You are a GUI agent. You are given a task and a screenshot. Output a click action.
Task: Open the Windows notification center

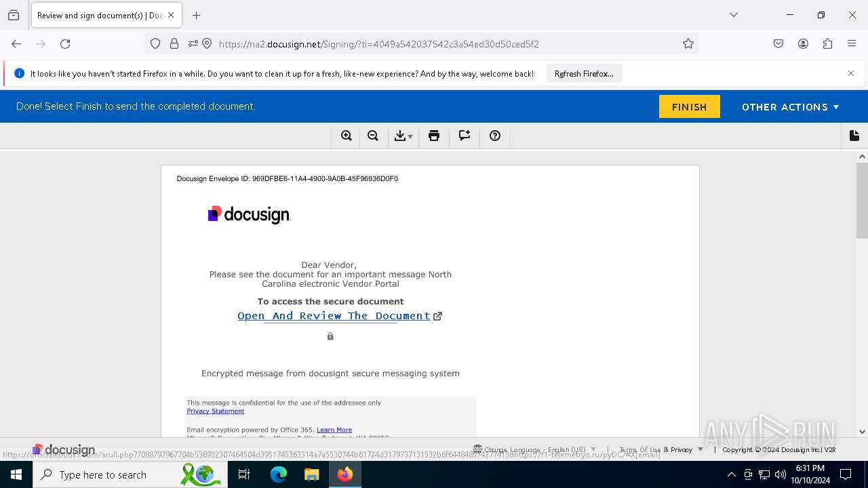click(x=846, y=474)
